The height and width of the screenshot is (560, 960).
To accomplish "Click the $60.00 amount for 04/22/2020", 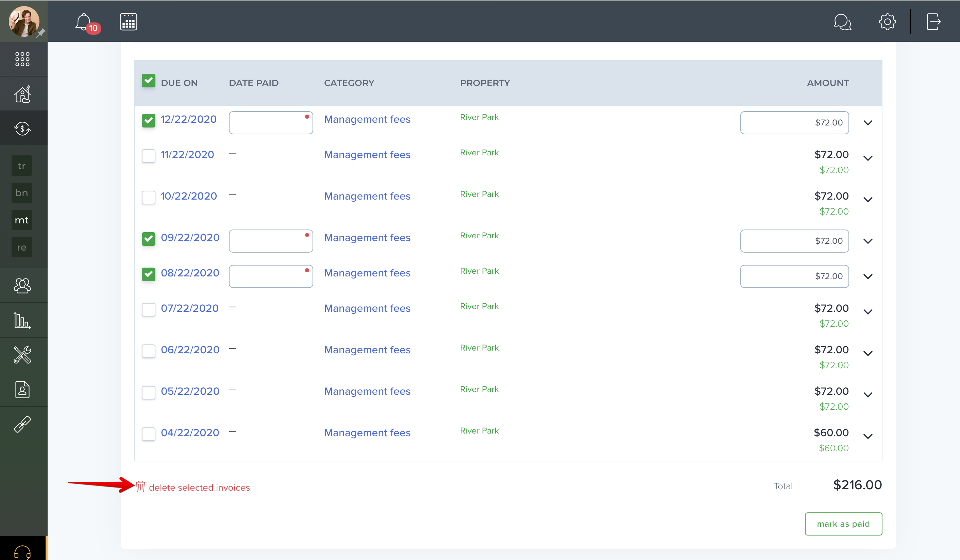I will (x=831, y=433).
